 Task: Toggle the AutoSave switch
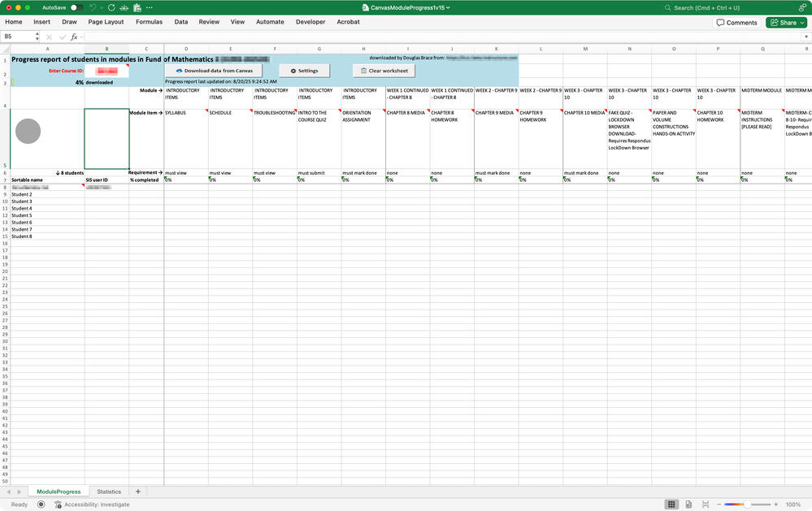point(76,7)
